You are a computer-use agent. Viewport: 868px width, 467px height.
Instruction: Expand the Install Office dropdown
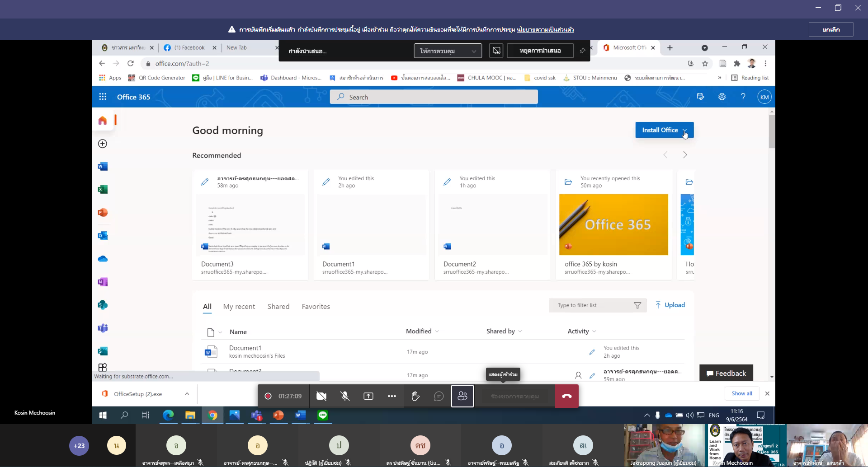(684, 130)
